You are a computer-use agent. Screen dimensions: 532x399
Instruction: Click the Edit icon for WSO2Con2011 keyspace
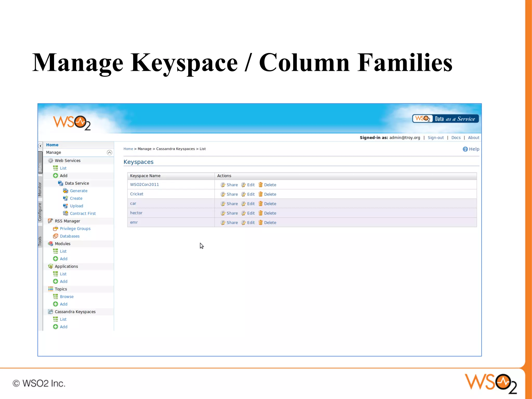point(243,185)
